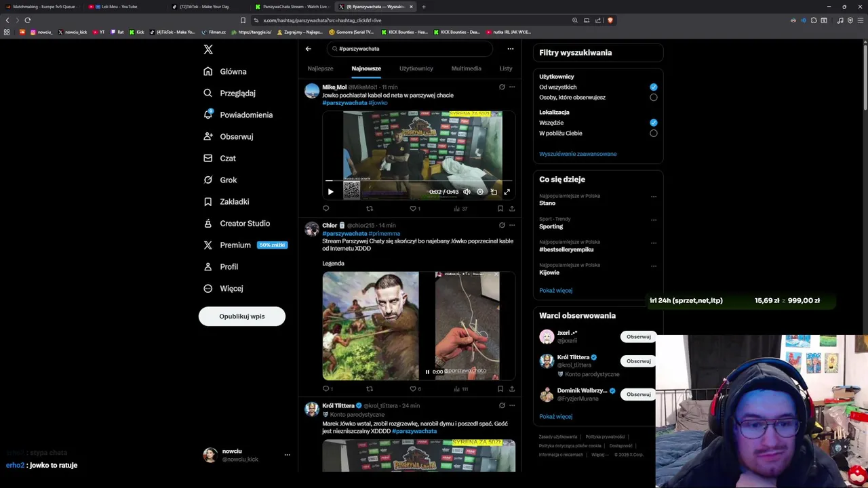The width and height of the screenshot is (868, 488).
Task: Like the Mike Mol post
Action: point(413,209)
